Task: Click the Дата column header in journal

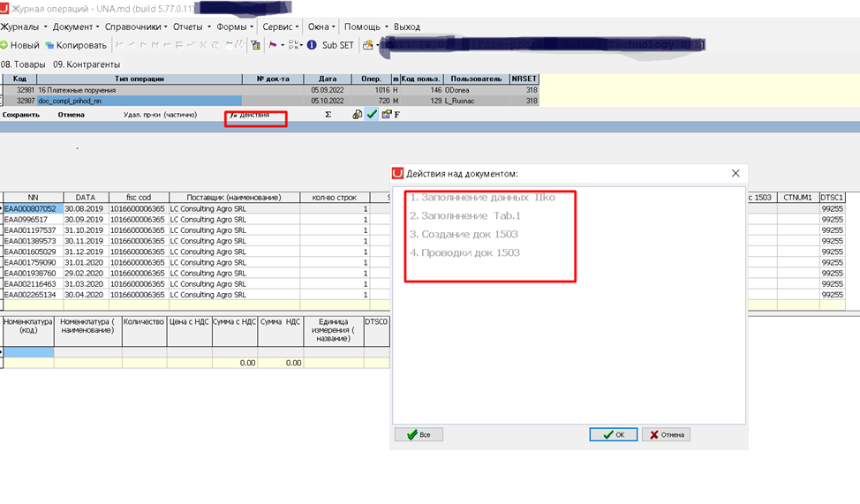Action: (328, 79)
